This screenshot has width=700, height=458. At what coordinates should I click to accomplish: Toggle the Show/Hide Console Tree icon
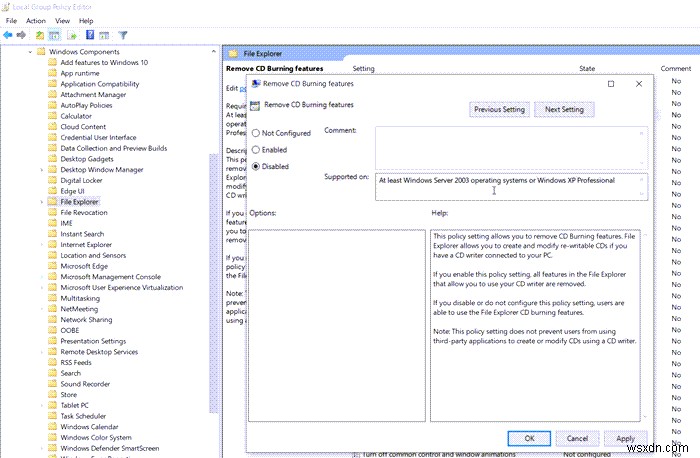54,35
